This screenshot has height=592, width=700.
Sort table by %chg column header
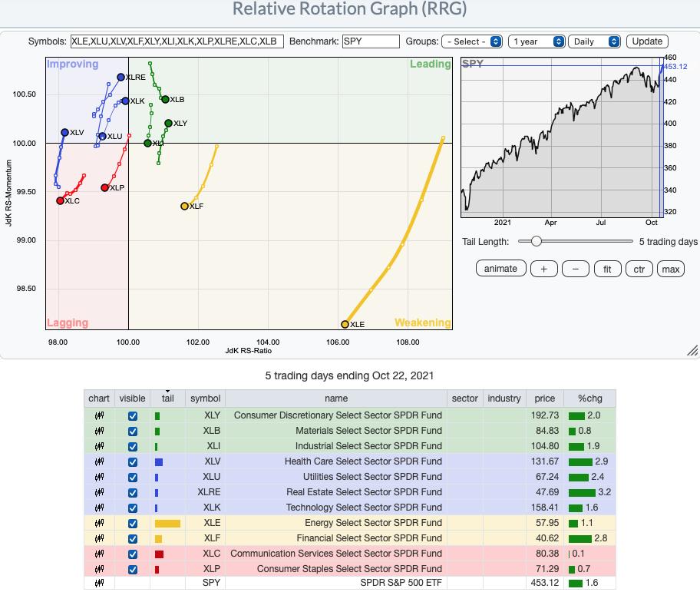[589, 399]
